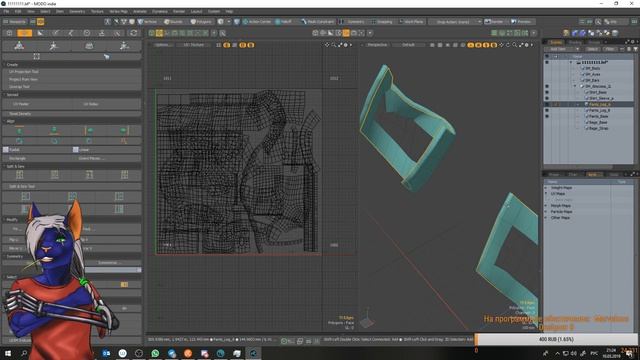Click the first align icon in Align row
The height and width of the screenshot is (360, 640).
[x=19, y=130]
